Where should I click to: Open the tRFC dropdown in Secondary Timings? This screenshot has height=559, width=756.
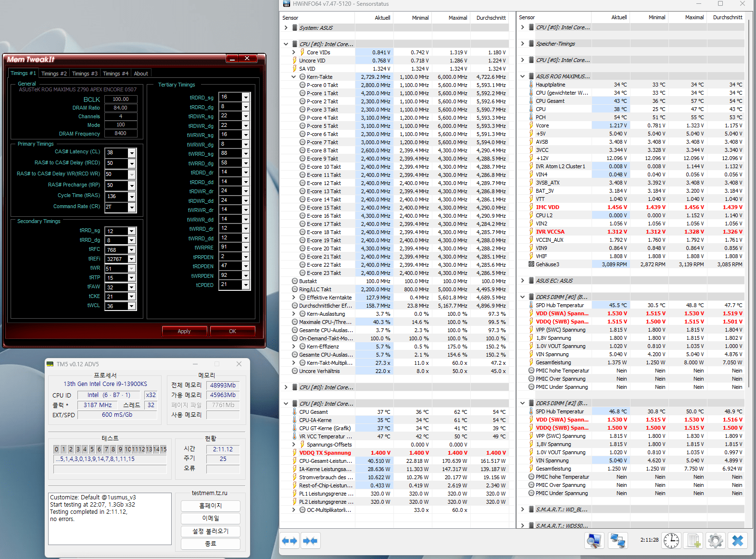click(131, 250)
